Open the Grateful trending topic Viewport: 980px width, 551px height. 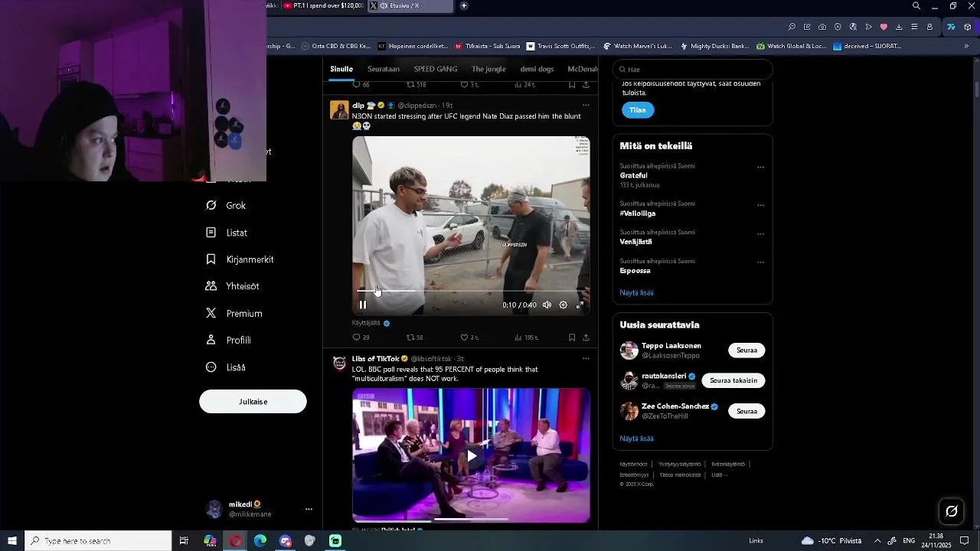(x=634, y=175)
